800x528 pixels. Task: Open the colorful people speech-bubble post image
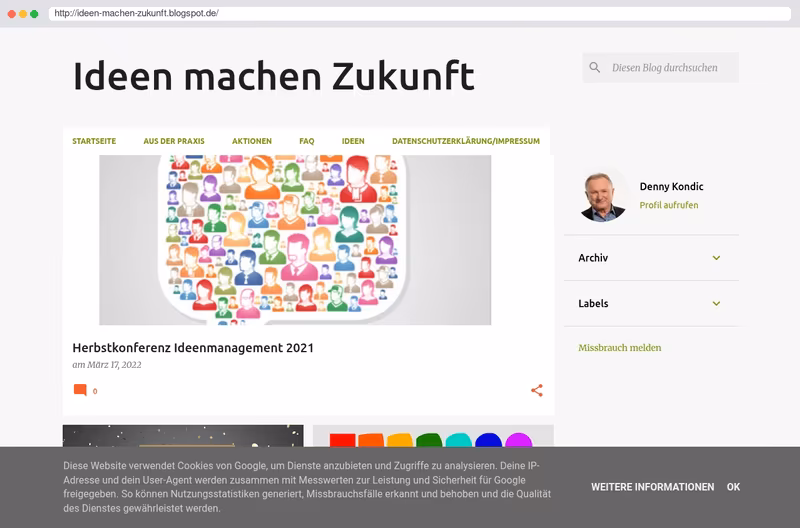point(295,240)
